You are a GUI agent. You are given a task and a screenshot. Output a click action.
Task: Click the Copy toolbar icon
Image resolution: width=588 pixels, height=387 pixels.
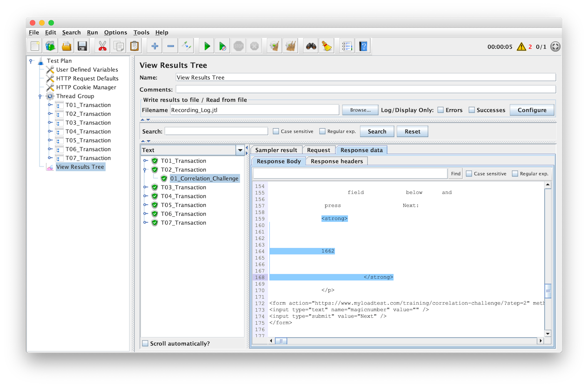(119, 46)
